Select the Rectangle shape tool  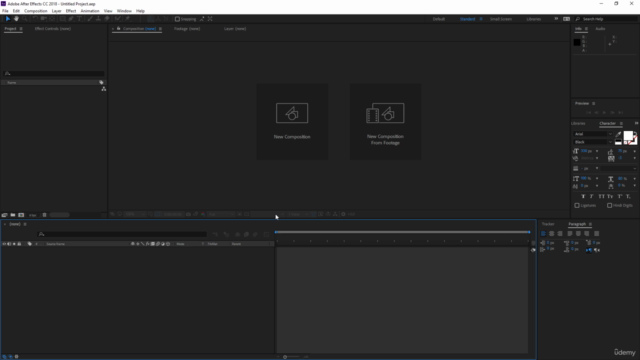[62, 19]
